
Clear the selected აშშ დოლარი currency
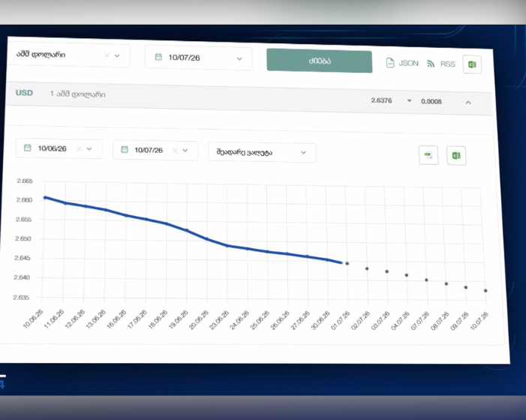click(x=107, y=55)
